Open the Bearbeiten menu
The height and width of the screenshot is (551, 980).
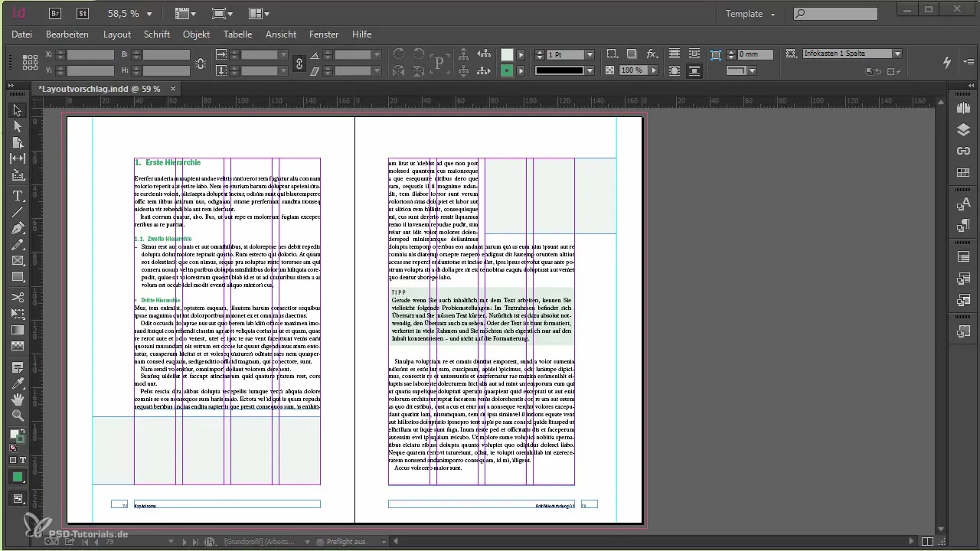pos(67,34)
